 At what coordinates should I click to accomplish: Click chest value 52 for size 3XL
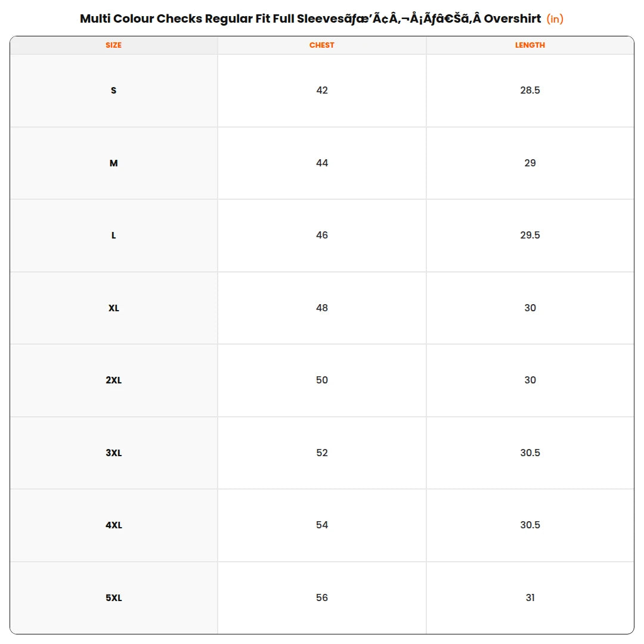pyautogui.click(x=322, y=453)
